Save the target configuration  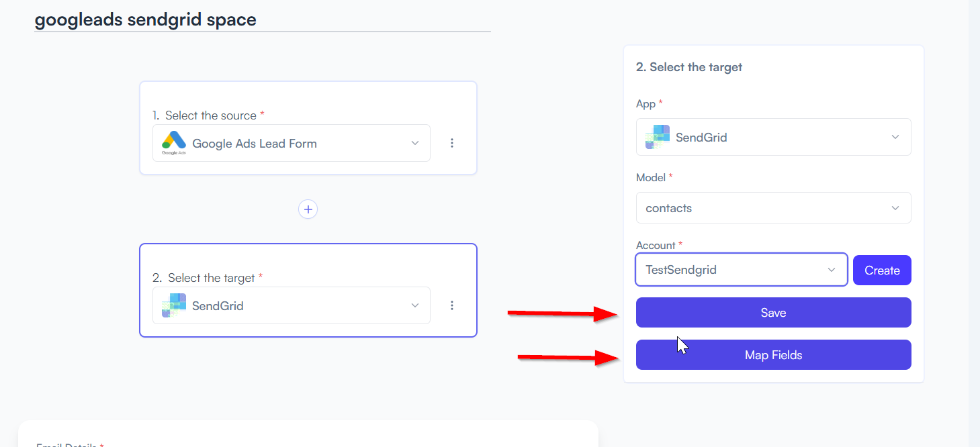point(774,313)
